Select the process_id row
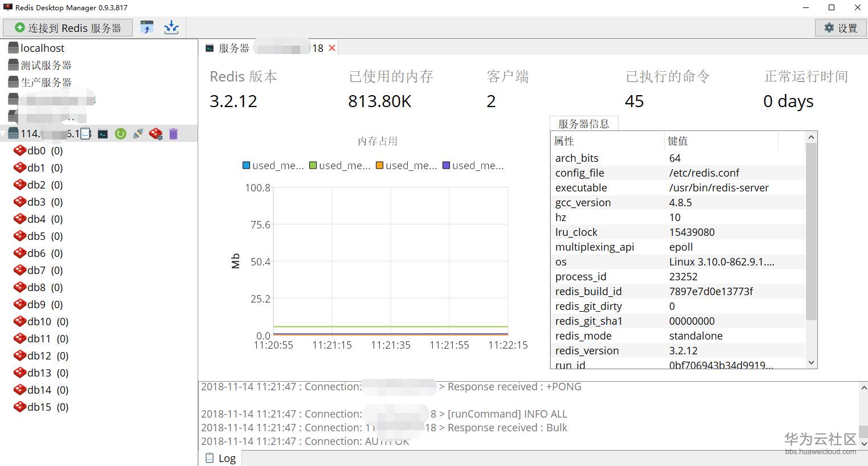The height and width of the screenshot is (466, 868). tap(678, 276)
